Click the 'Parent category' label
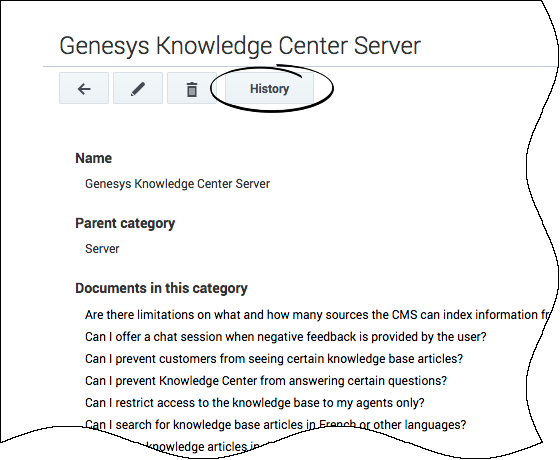The image size is (560, 460). point(125,224)
